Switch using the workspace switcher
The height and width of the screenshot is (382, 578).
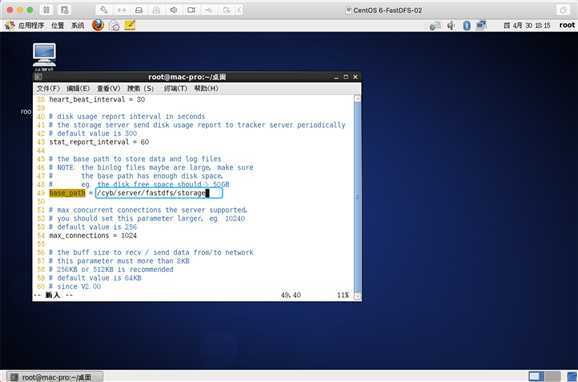pyautogui.click(x=544, y=376)
